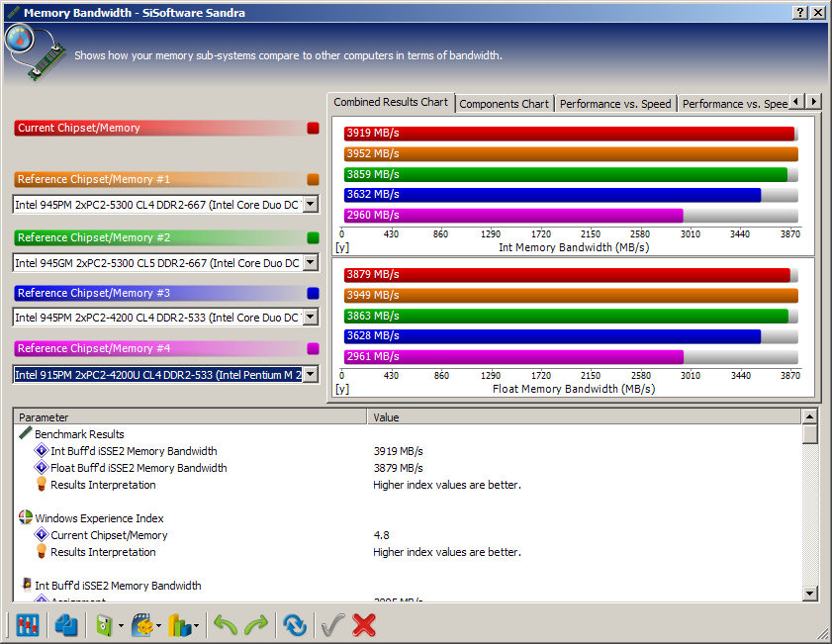832x644 pixels.
Task: Click the magenta 2960 MB/s bar
Action: 513,216
